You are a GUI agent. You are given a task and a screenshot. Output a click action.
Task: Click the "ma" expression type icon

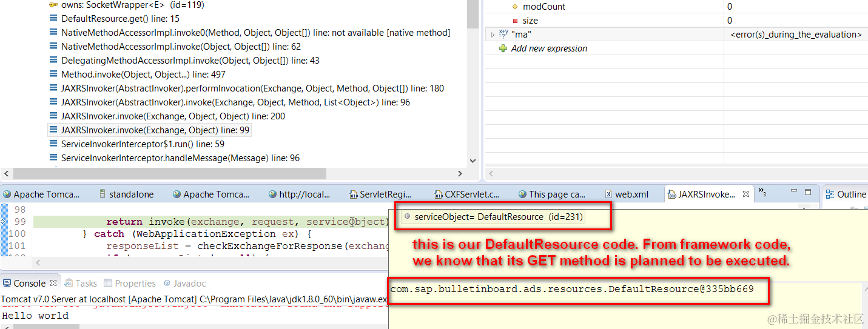503,35
